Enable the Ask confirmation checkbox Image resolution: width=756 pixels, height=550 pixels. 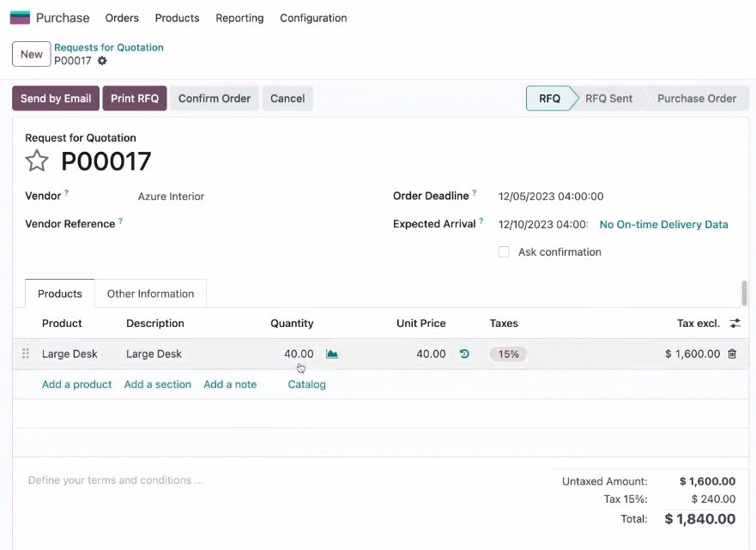click(504, 252)
